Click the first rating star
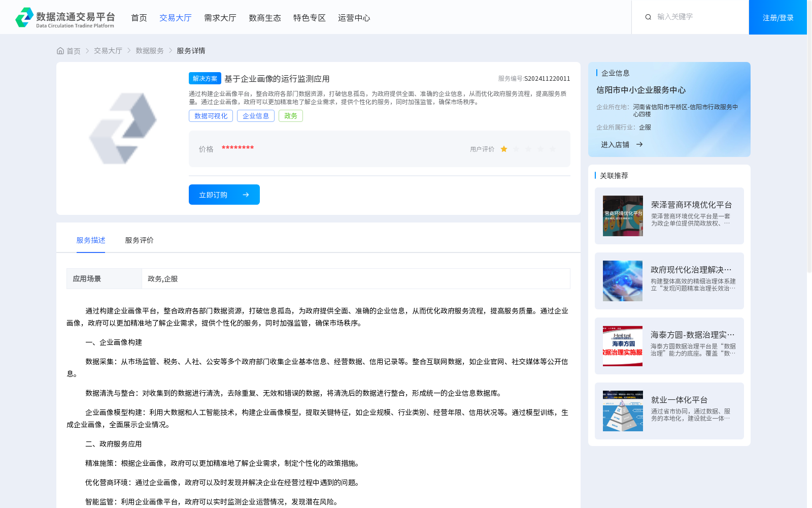 pos(504,149)
